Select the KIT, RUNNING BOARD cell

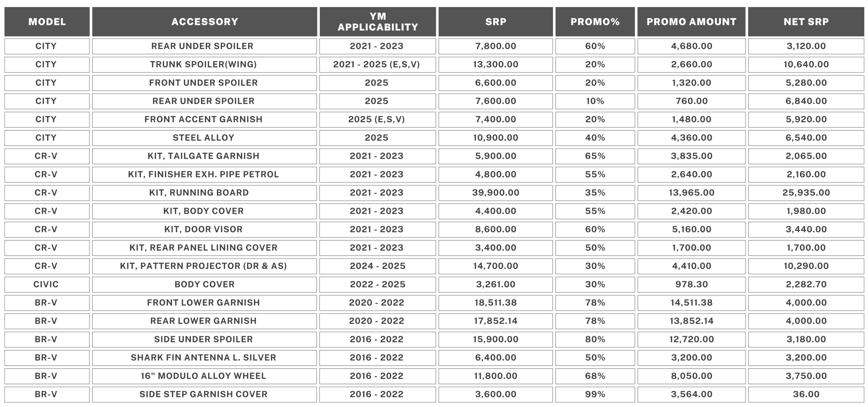coord(204,193)
